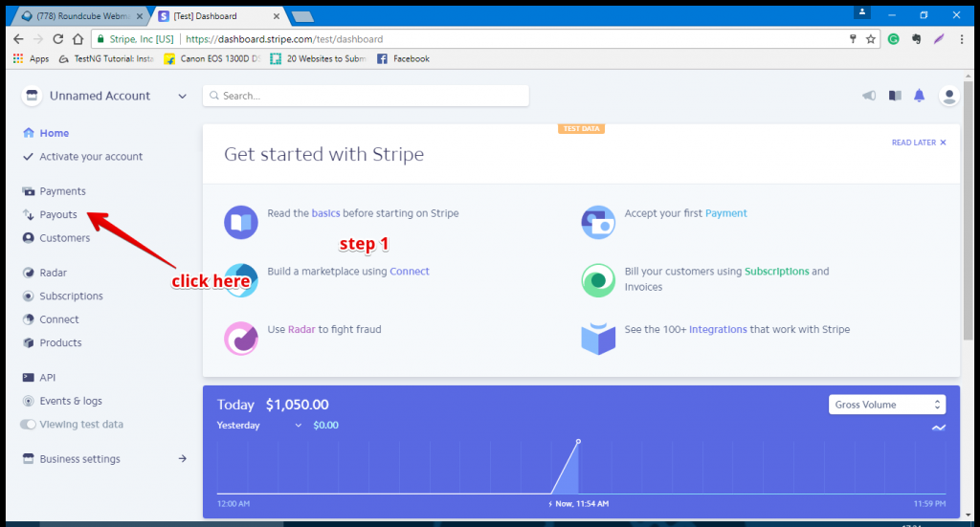The image size is (980, 527).
Task: Open the Canon EOS 1300D bookmark
Action: [212, 58]
